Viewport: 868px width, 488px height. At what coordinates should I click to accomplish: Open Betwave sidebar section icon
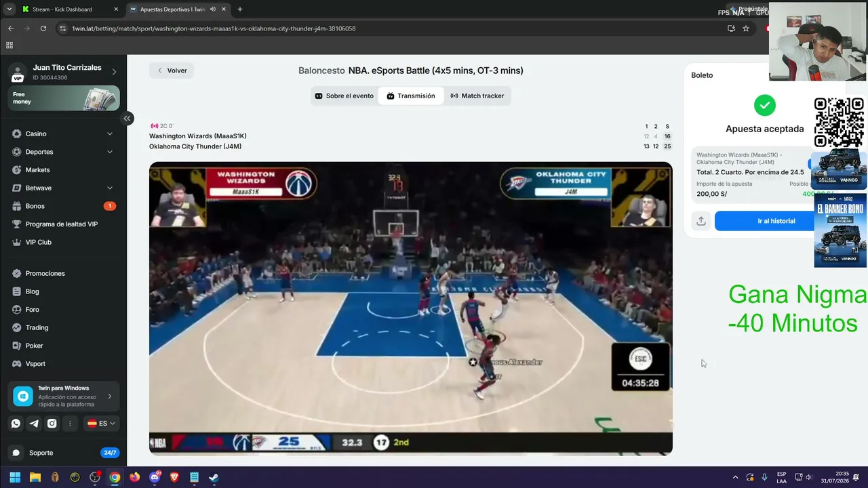[17, 188]
